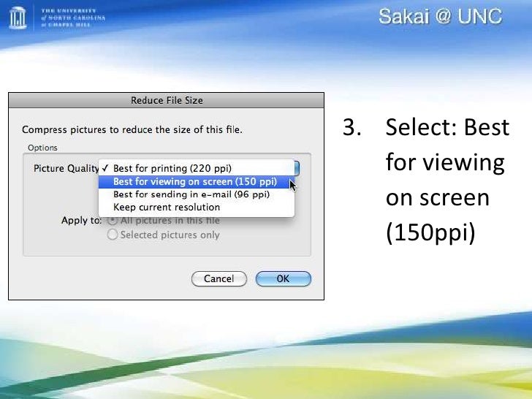Confirm with the OK button
Screen dimensions: 532x399
click(284, 279)
